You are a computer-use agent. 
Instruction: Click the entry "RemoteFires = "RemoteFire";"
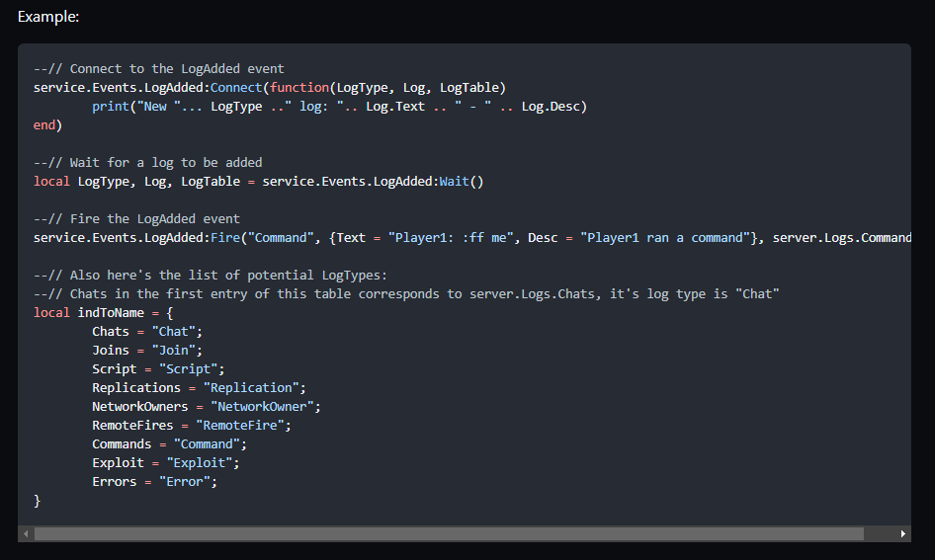click(192, 426)
